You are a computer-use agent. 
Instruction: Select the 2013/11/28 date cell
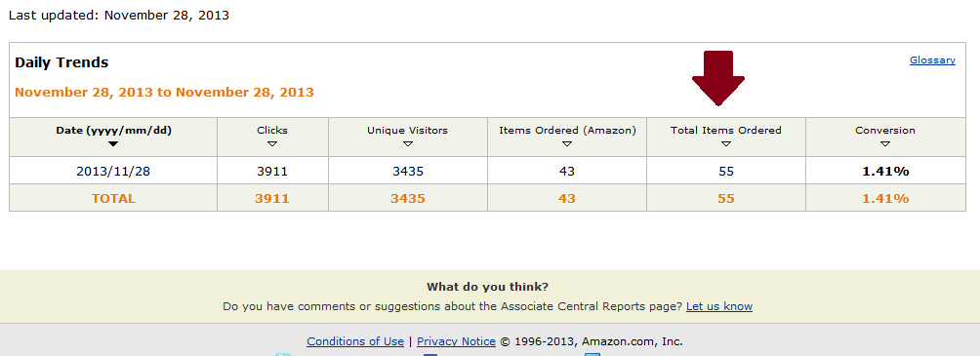[113, 171]
